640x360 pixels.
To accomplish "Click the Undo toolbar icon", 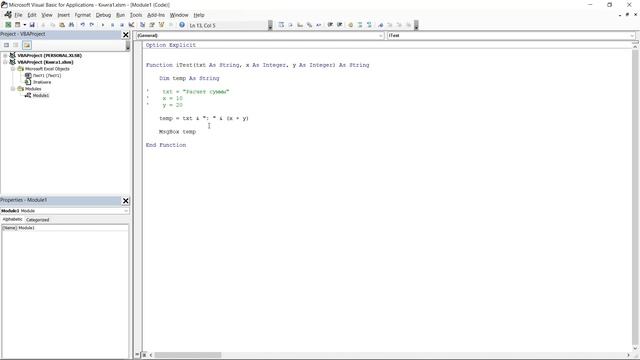I will 83,25.
